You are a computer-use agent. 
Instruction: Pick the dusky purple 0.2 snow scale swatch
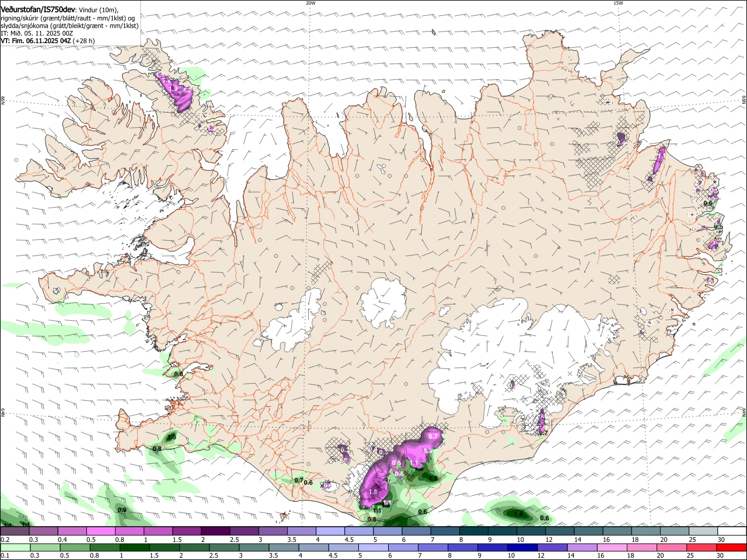click(x=15, y=531)
